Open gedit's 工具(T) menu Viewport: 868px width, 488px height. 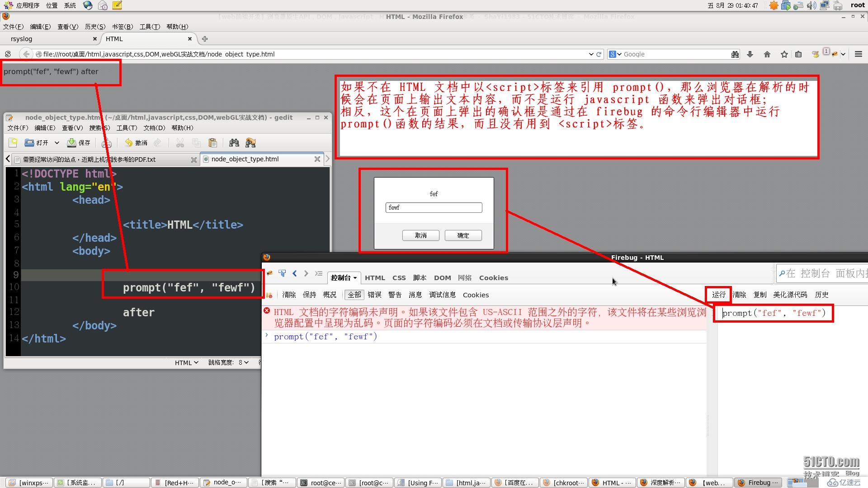click(127, 128)
